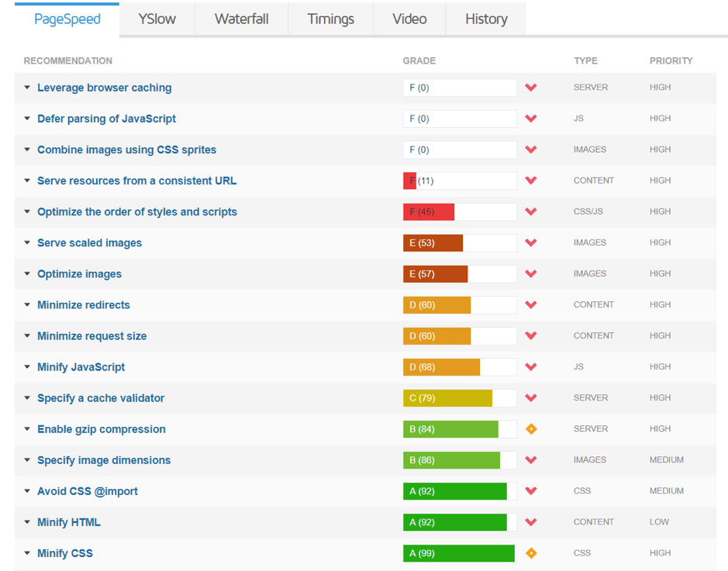Expand Specify a cache validator triangle
The image size is (728, 571).
(27, 398)
